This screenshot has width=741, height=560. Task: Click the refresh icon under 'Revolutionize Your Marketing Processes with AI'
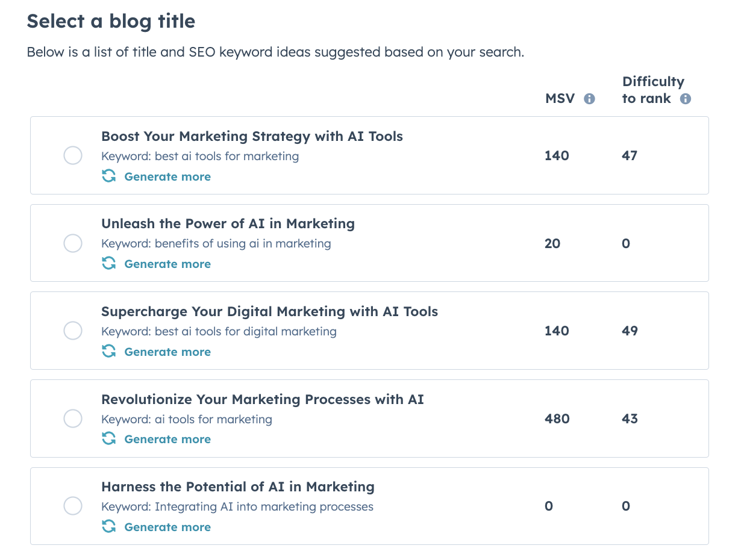tap(109, 439)
